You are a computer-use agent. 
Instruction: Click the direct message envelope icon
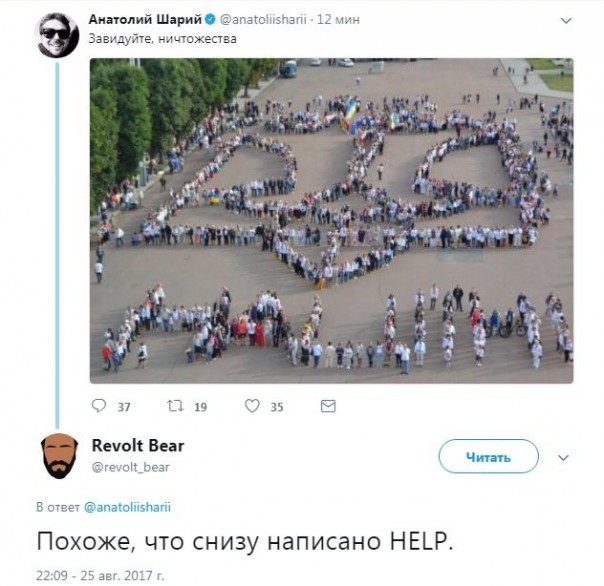[x=328, y=406]
